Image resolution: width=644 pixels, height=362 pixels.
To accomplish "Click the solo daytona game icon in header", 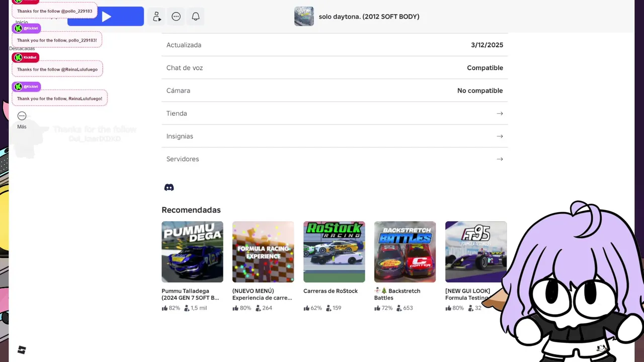I will coord(304,16).
